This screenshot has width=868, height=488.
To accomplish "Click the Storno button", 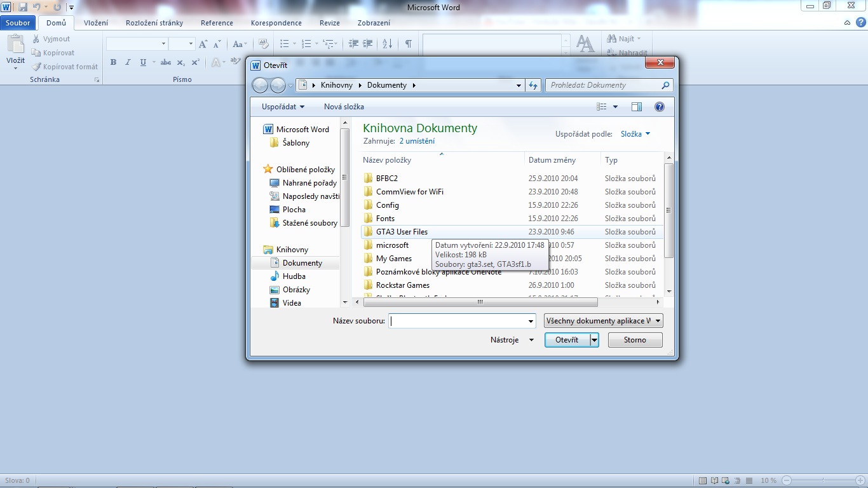I will point(635,340).
